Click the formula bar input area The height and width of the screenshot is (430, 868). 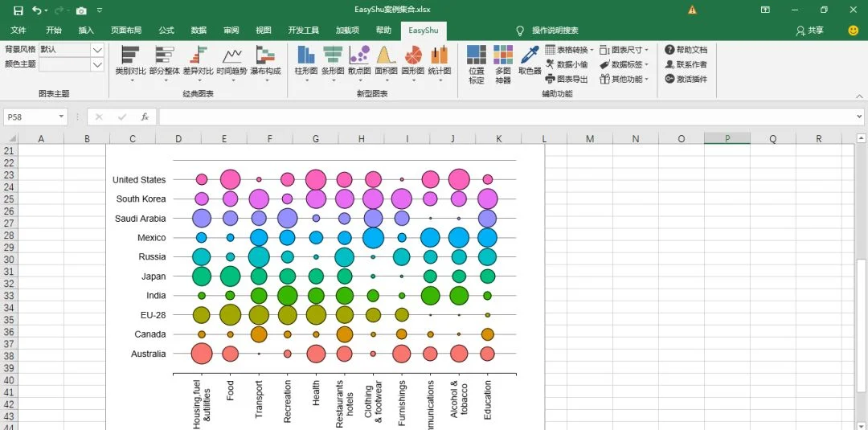coord(506,117)
